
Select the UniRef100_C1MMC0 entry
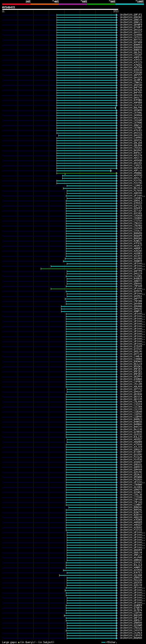coord(131,186)
